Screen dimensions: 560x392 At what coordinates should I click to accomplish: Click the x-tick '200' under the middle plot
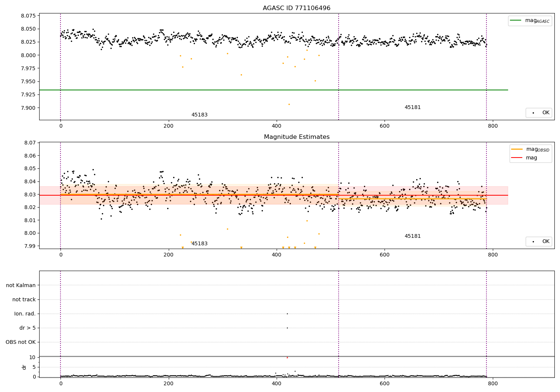click(x=169, y=255)
